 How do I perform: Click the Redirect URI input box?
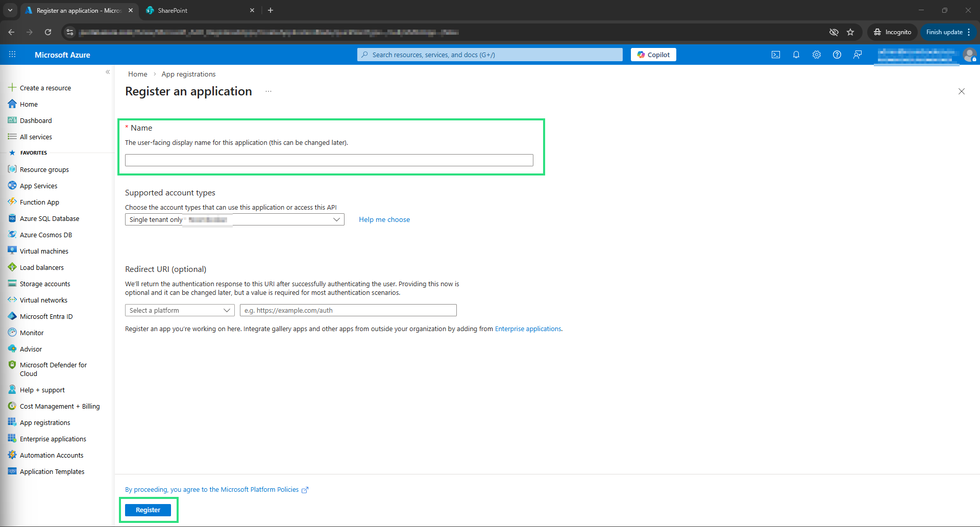348,310
